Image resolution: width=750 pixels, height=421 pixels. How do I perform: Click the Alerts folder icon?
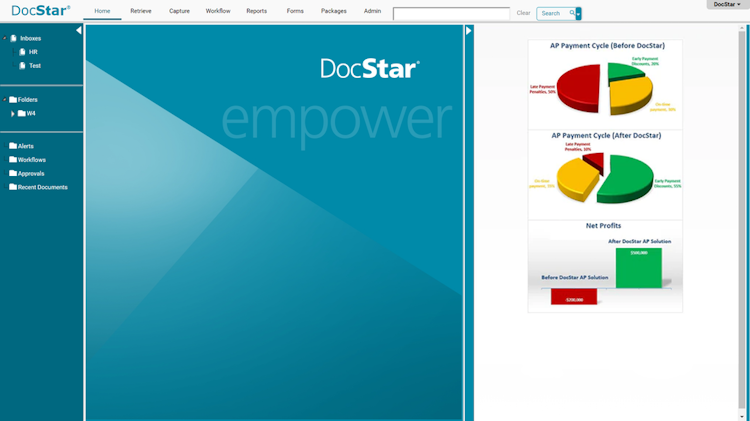click(13, 146)
